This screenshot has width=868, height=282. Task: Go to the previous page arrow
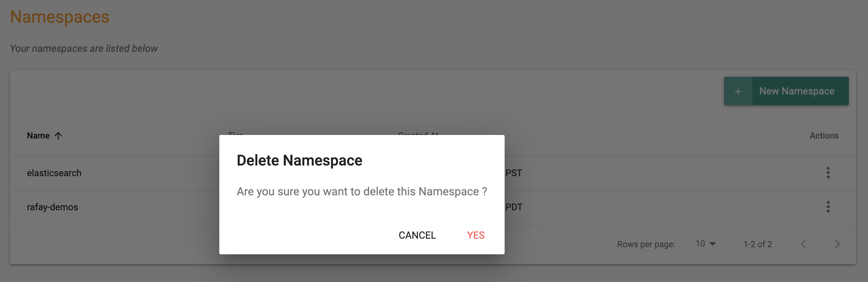(803, 244)
